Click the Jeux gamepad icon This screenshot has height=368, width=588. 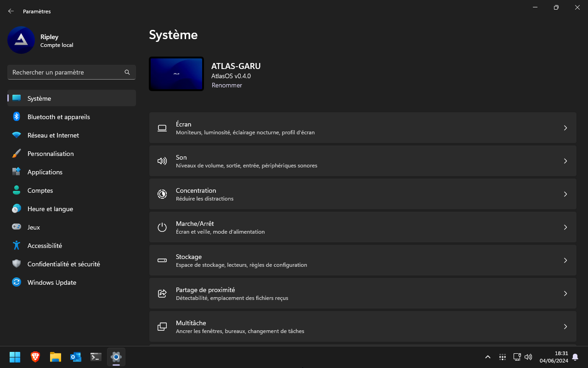pos(17,227)
